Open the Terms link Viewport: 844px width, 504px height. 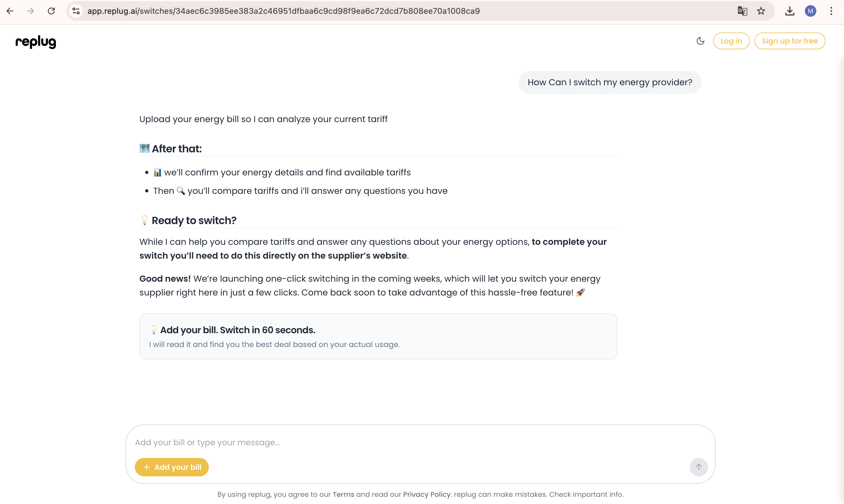[343, 494]
